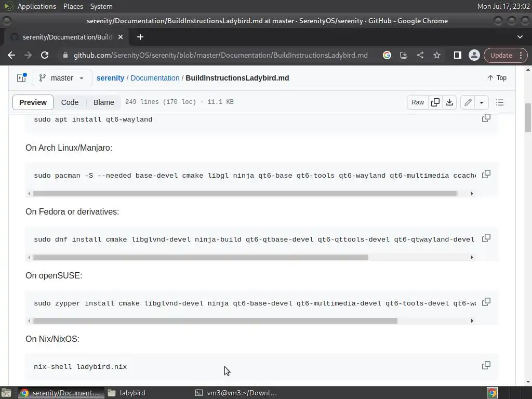Share this page icon
The width and height of the screenshot is (532, 399).
click(x=420, y=55)
